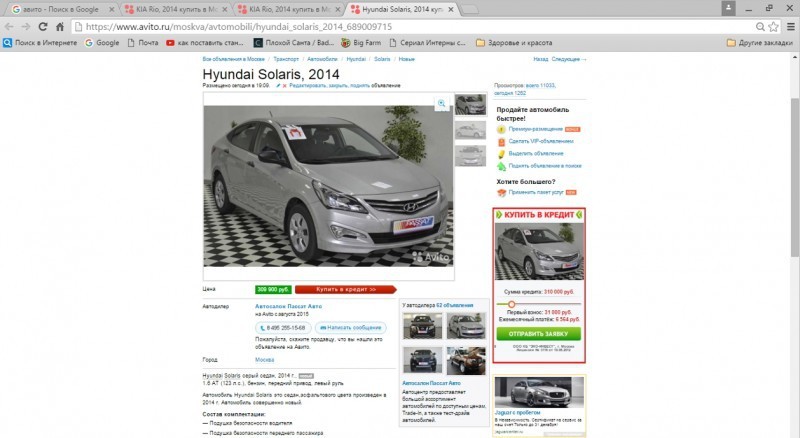Open the Автомобили breadcrumb link

[322, 59]
